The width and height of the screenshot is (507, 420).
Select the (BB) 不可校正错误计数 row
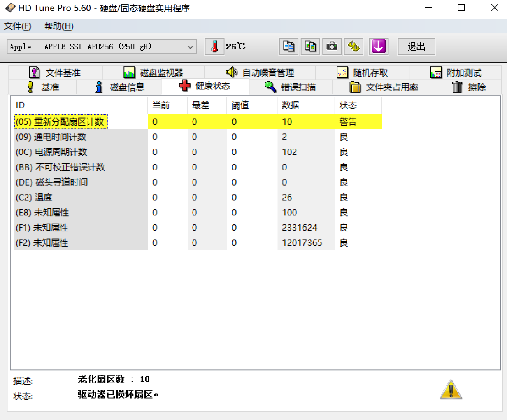click(198, 167)
